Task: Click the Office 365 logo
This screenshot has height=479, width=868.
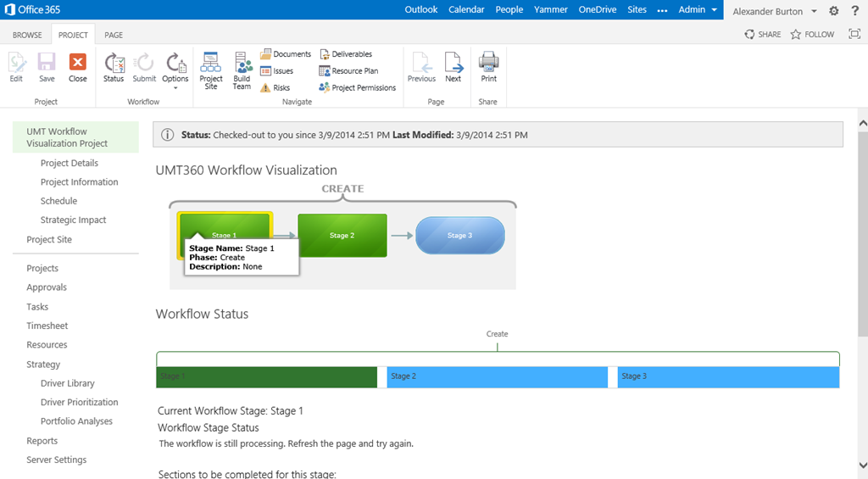Action: tap(32, 9)
